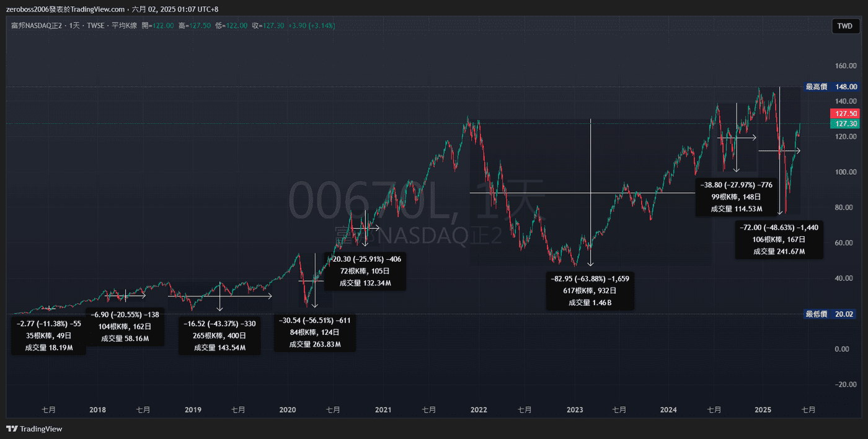Click the 2025 label on time axis
The height and width of the screenshot is (439, 868).
(x=763, y=410)
